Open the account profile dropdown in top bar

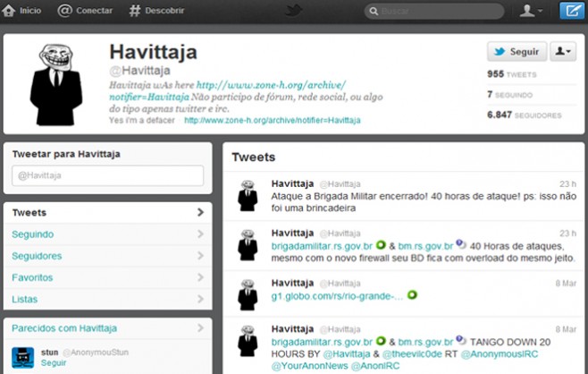(x=532, y=11)
